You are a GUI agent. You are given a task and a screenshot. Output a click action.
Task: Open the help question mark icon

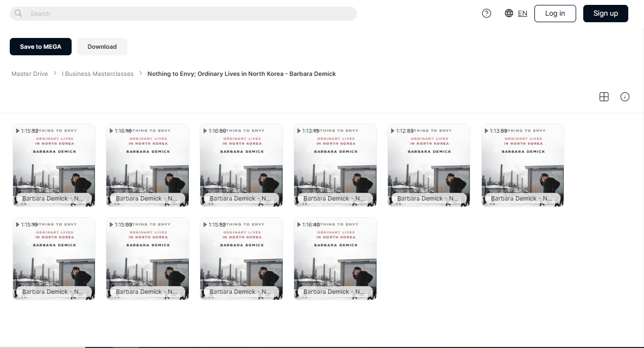point(486,14)
